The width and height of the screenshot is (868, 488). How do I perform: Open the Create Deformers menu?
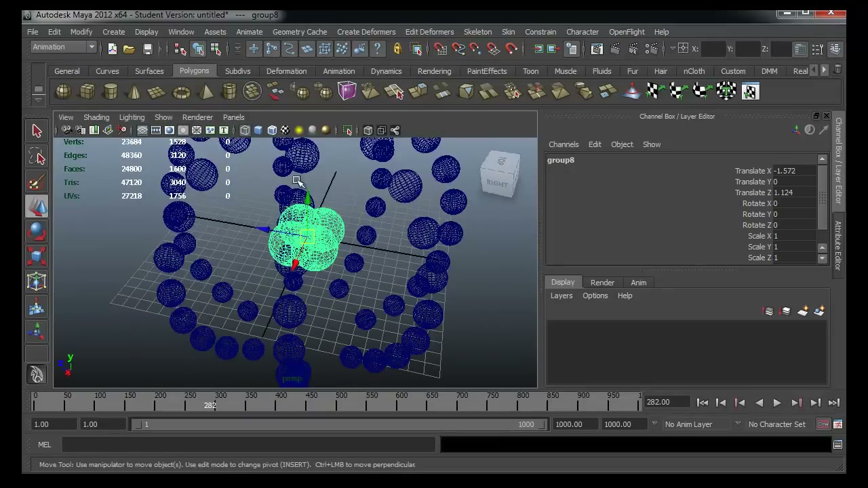click(366, 32)
